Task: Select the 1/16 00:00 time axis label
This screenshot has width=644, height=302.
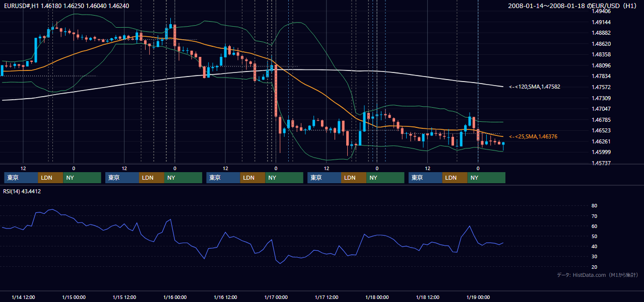Action: tap(175, 297)
